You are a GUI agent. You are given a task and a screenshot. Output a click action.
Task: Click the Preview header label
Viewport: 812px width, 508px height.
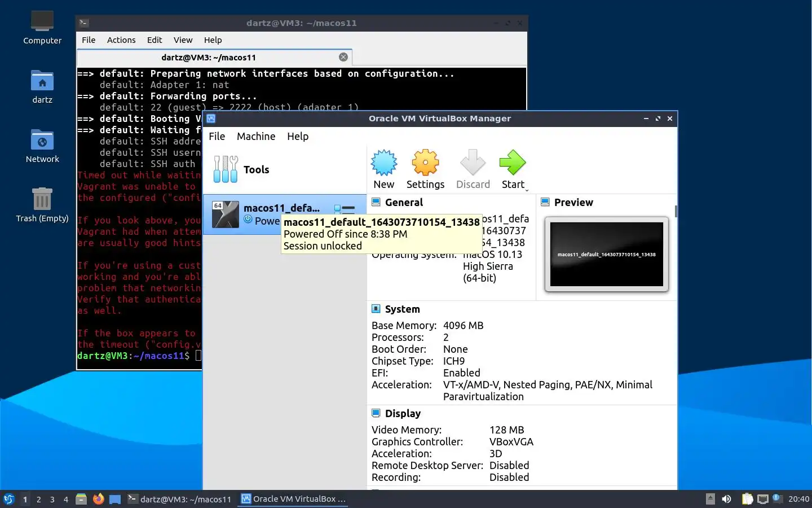pyautogui.click(x=573, y=202)
